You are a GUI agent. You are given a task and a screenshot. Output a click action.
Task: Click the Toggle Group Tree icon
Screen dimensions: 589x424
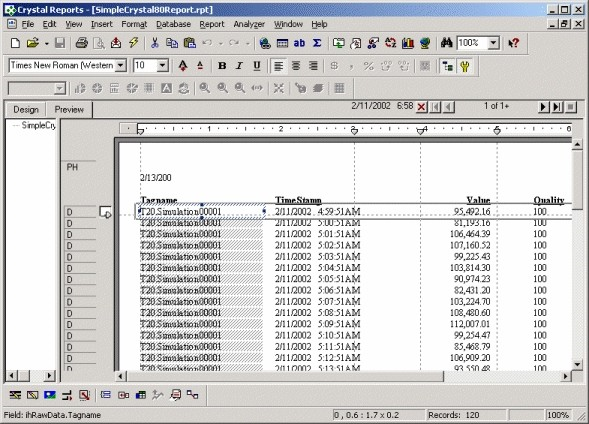(447, 66)
